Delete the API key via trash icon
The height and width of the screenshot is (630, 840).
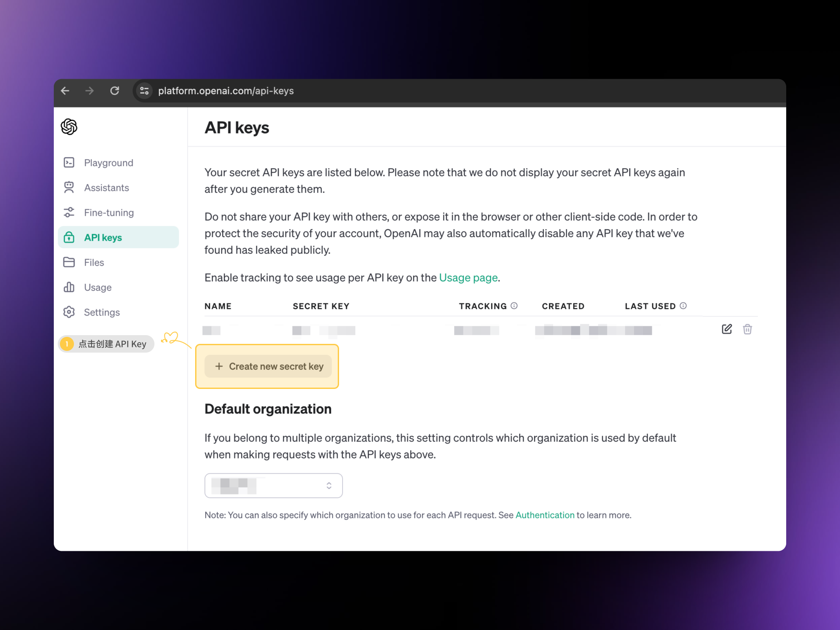click(x=747, y=329)
